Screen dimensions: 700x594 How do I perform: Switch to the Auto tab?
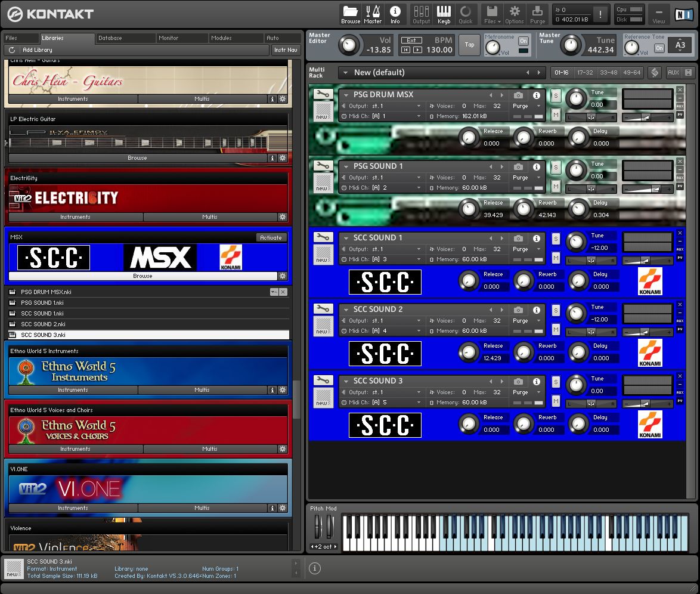coord(281,38)
